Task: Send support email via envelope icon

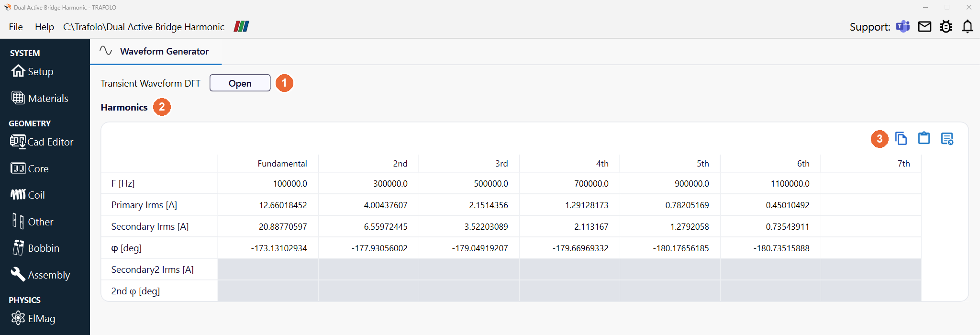Action: (924, 27)
